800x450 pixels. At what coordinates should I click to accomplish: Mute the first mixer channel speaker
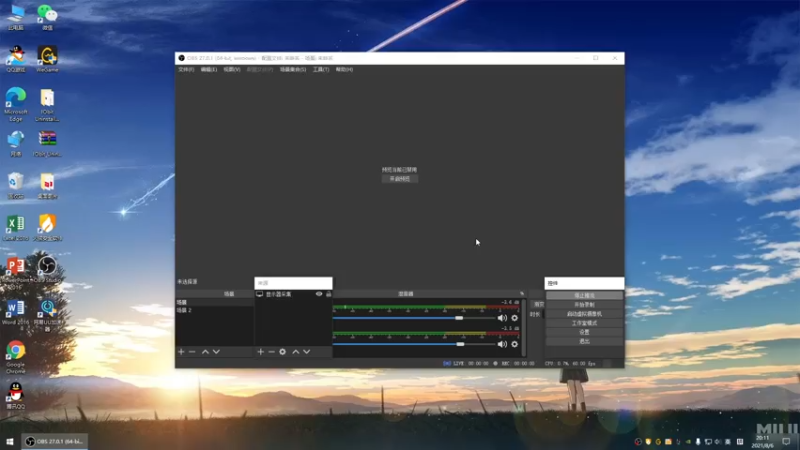pyautogui.click(x=503, y=318)
